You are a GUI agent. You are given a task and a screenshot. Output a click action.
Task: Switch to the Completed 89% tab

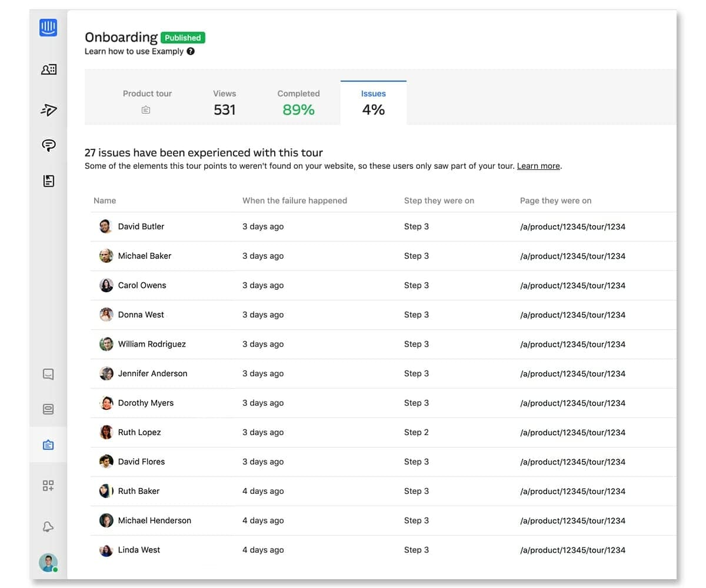298,102
